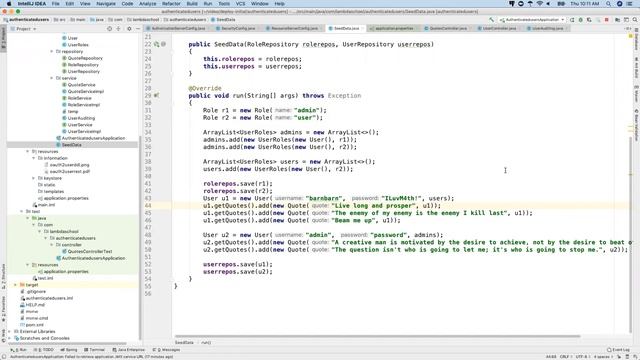The height and width of the screenshot is (360, 640).
Task: Open the Analyze menu
Action: click(147, 4)
